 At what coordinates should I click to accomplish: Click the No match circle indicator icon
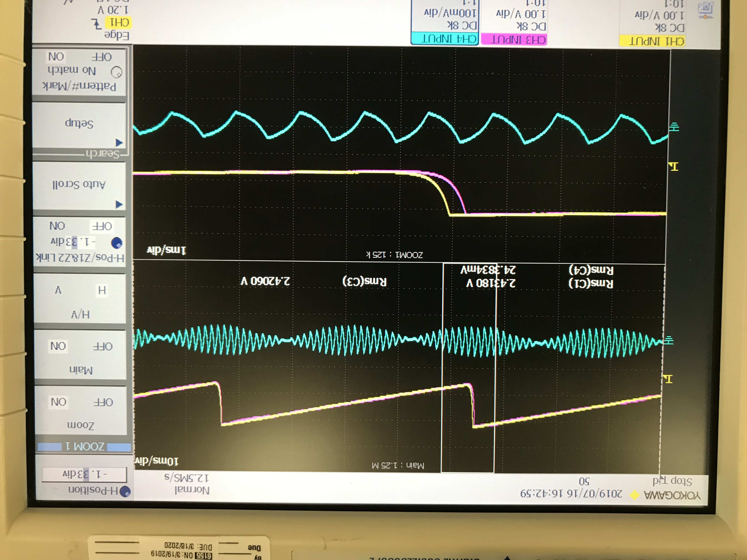117,72
